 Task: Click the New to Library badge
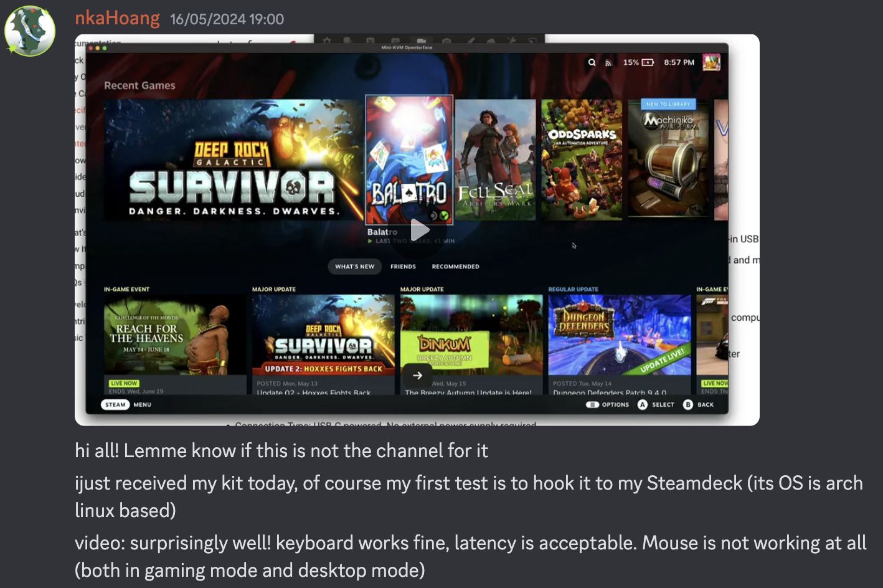coord(668,104)
